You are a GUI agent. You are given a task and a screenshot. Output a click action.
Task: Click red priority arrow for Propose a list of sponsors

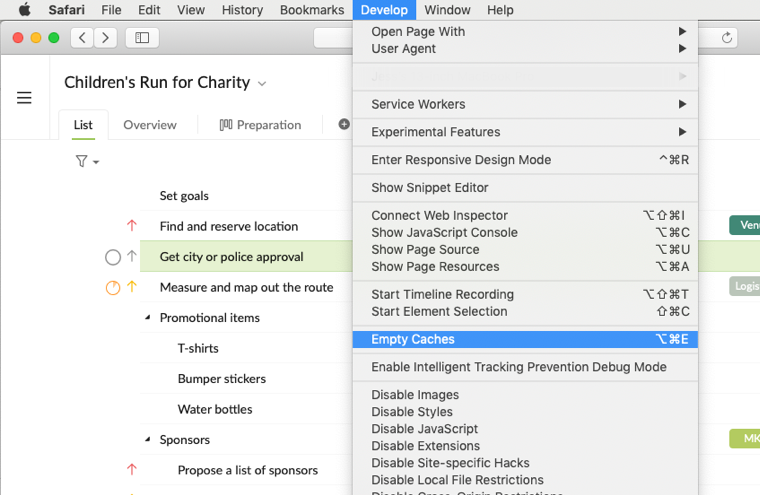[x=131, y=469]
